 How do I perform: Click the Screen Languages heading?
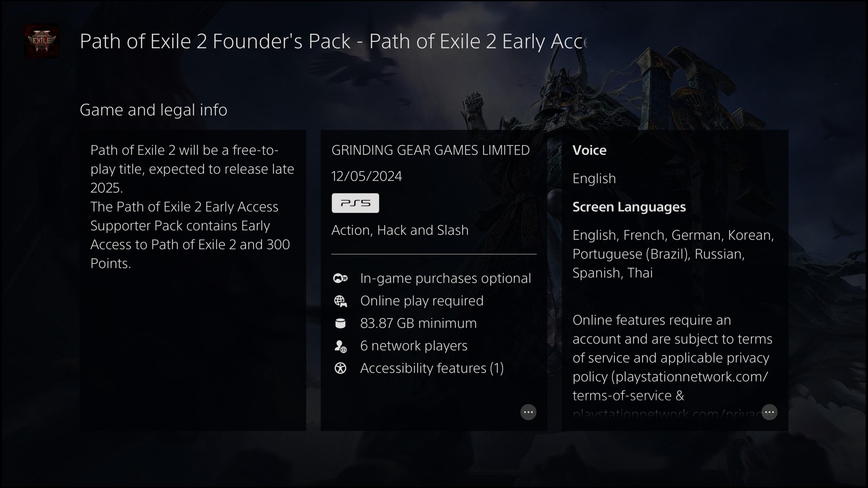point(629,207)
